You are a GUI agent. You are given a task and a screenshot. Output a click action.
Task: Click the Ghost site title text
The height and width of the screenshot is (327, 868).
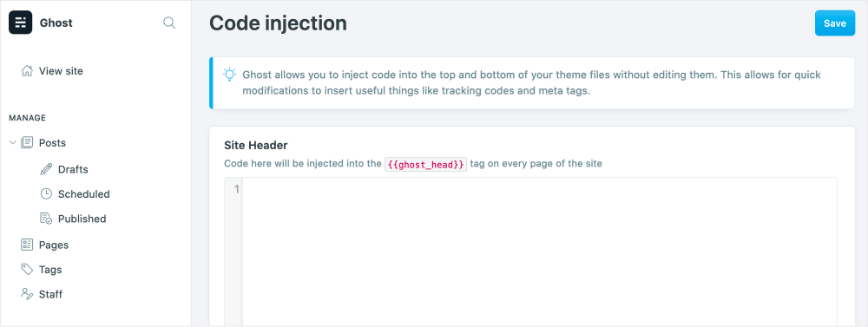pyautogui.click(x=56, y=23)
